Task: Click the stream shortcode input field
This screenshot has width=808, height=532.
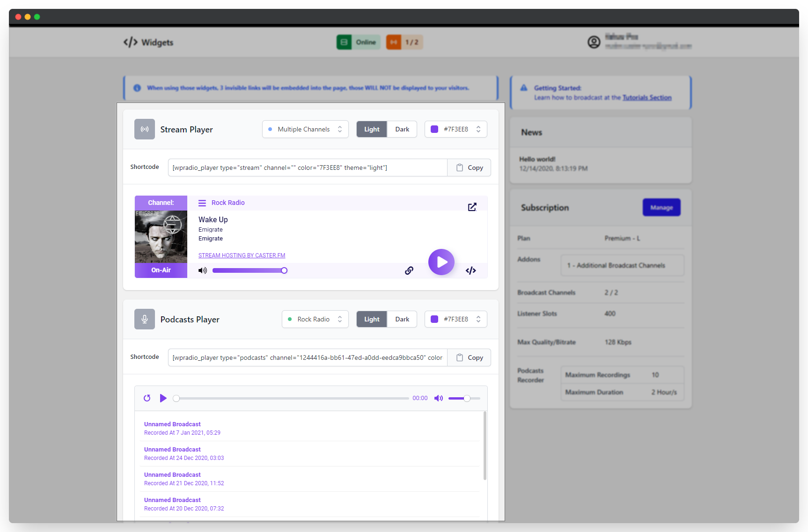Action: pos(308,168)
